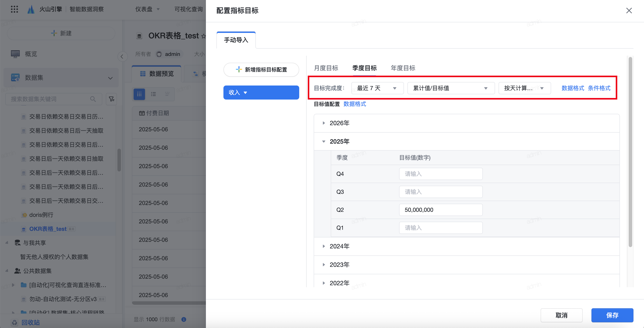Expand the 数据集 sidebar chevron

[x=110, y=78]
